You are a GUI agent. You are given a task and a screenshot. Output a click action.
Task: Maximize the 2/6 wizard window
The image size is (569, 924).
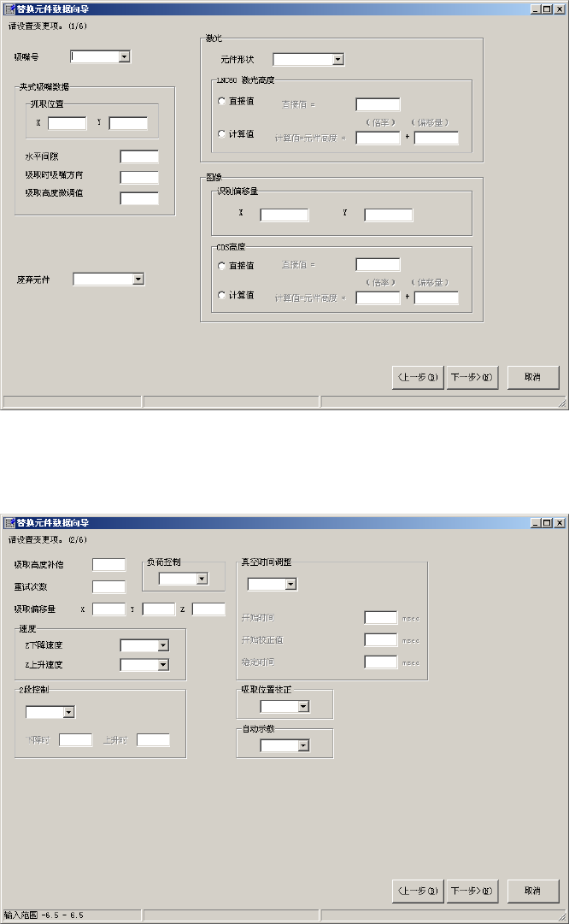click(546, 523)
